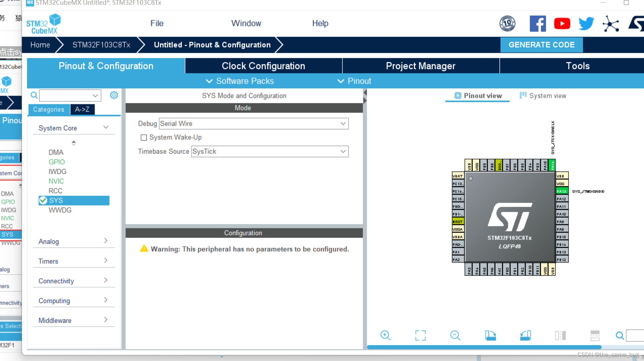Open the File menu

(x=157, y=23)
